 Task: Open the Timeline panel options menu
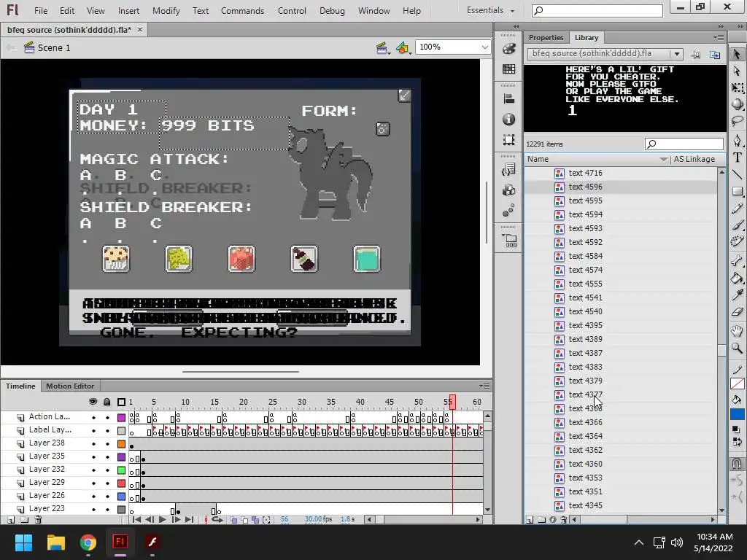[x=484, y=386]
